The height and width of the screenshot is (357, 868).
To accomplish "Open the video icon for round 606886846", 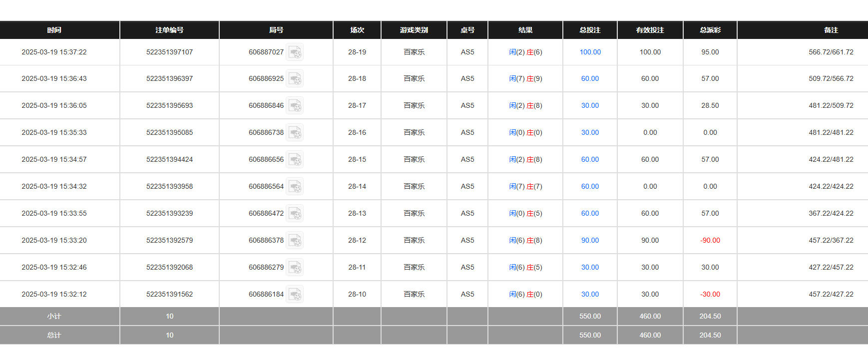I will 295,106.
